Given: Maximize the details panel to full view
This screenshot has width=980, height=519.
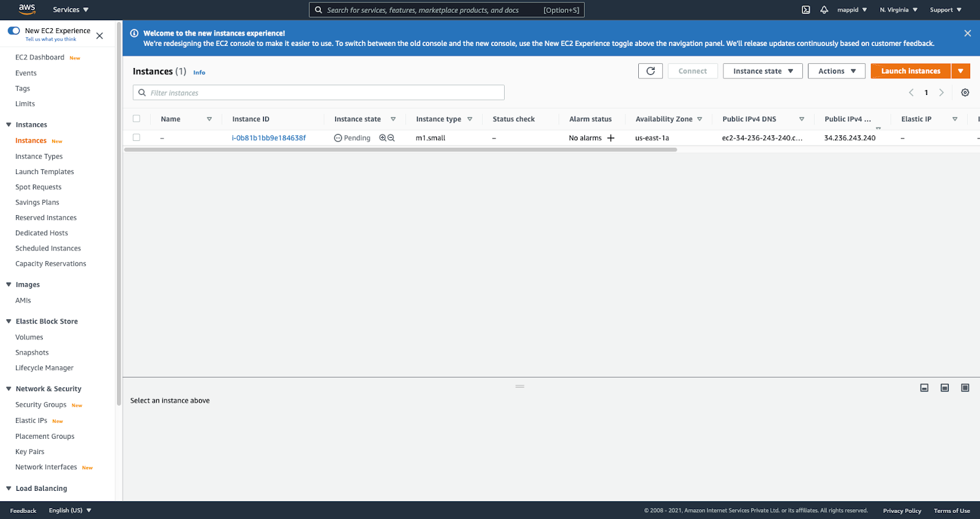Looking at the screenshot, I should (965, 388).
